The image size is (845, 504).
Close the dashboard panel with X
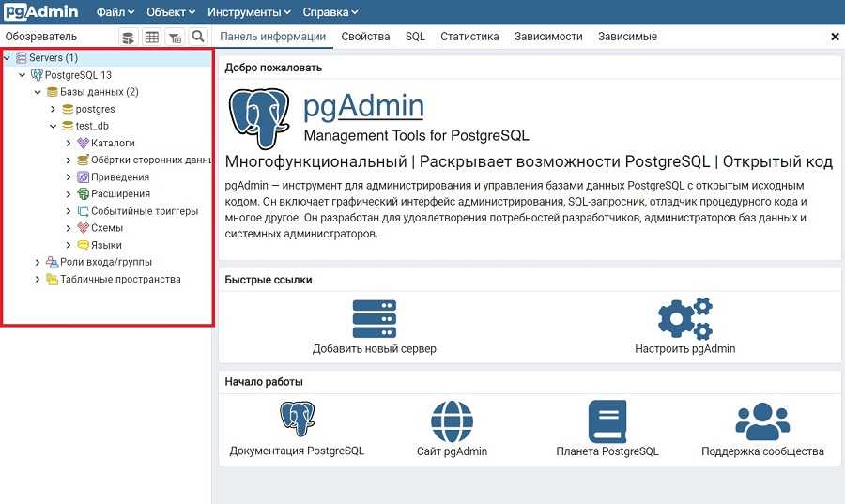click(x=835, y=37)
